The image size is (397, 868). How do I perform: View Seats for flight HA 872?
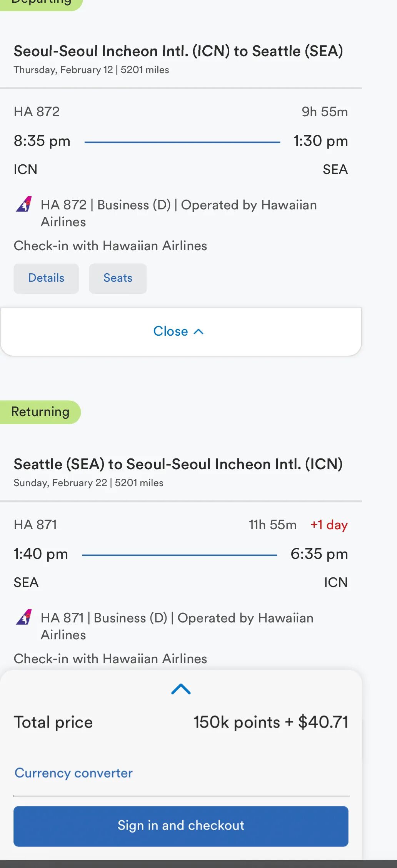pyautogui.click(x=118, y=278)
